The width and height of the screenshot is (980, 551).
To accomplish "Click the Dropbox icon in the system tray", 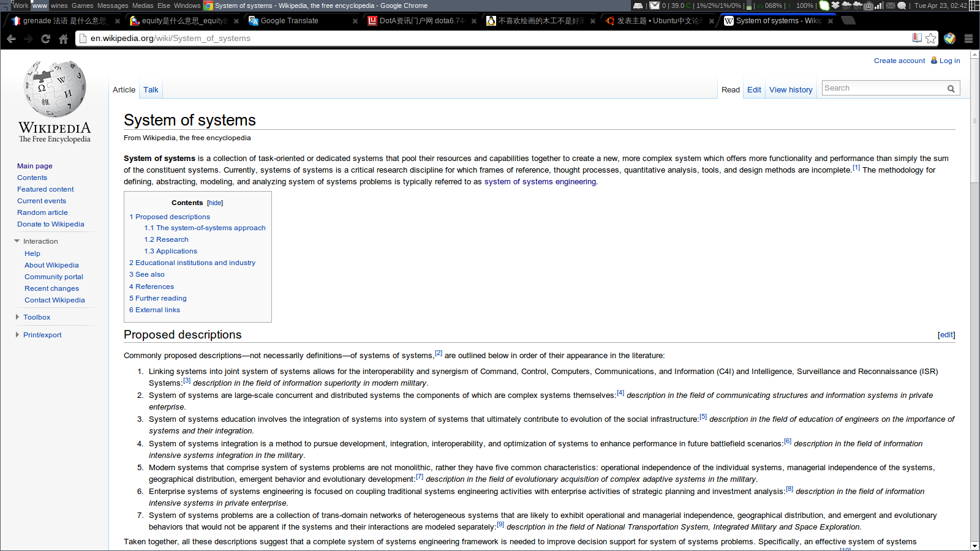I will tap(835, 6).
